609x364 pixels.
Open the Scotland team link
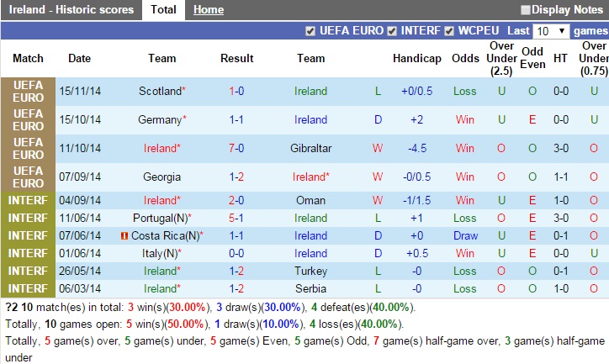click(160, 91)
